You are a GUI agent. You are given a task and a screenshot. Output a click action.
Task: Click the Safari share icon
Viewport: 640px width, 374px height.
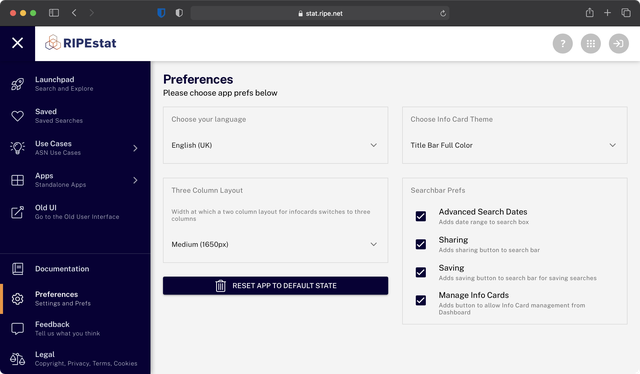click(589, 13)
